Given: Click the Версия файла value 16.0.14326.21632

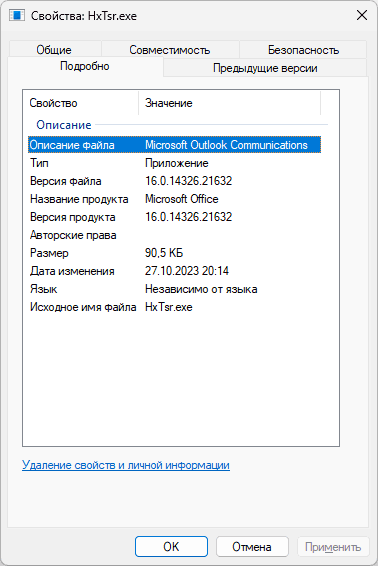Looking at the screenshot, I should 188,181.
